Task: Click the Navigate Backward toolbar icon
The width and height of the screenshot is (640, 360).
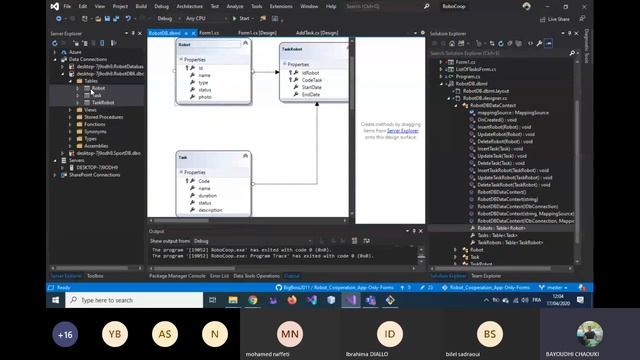Action: point(59,18)
